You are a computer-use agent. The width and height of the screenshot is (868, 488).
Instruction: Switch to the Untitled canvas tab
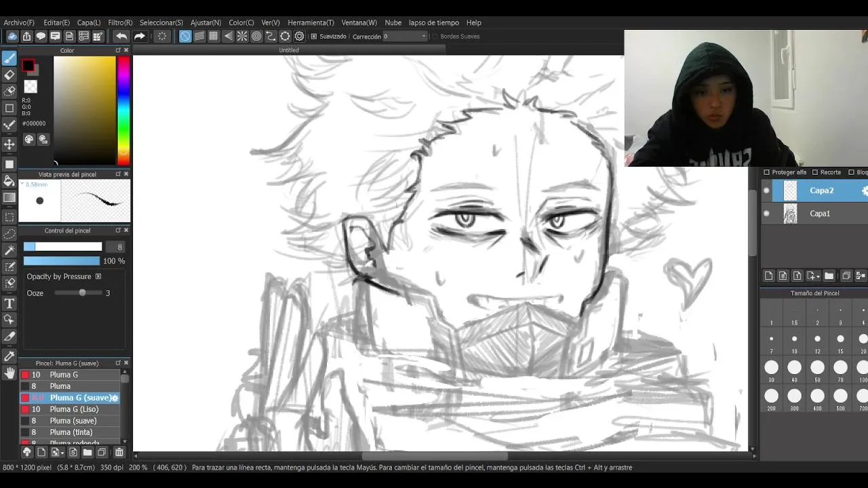pos(289,50)
